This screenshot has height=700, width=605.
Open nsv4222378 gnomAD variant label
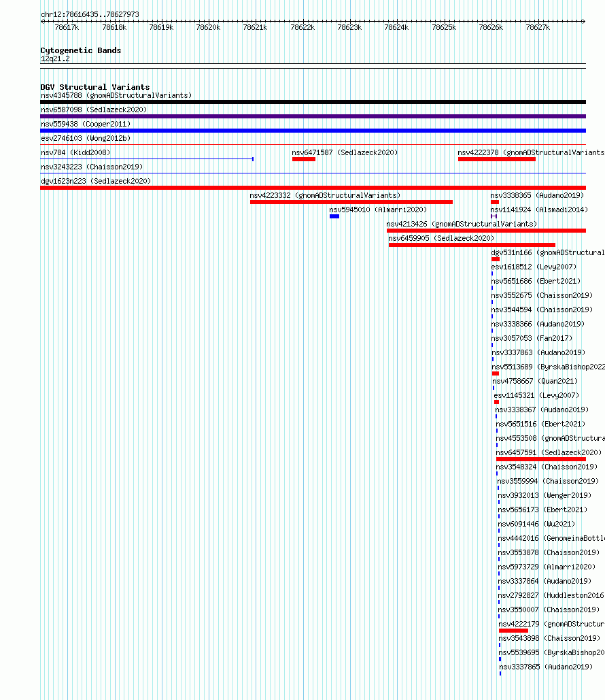[x=531, y=152]
